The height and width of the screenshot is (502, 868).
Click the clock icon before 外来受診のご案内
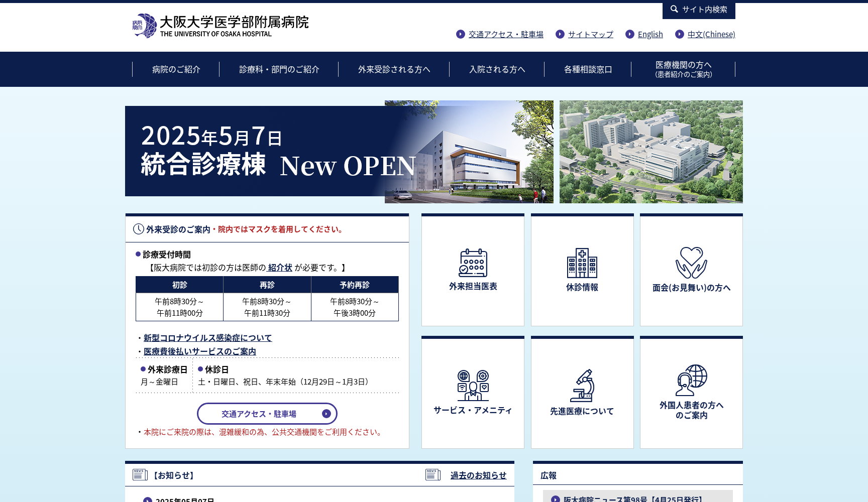tap(138, 229)
